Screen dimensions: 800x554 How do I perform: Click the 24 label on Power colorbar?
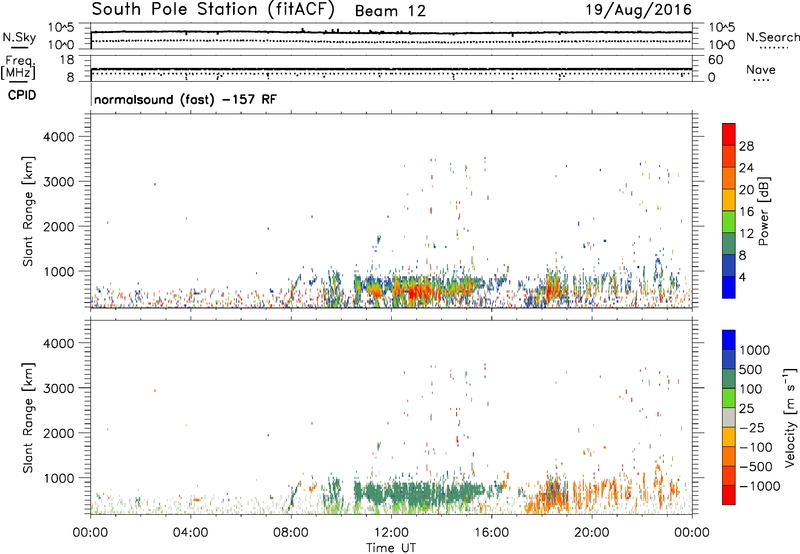[x=746, y=168]
